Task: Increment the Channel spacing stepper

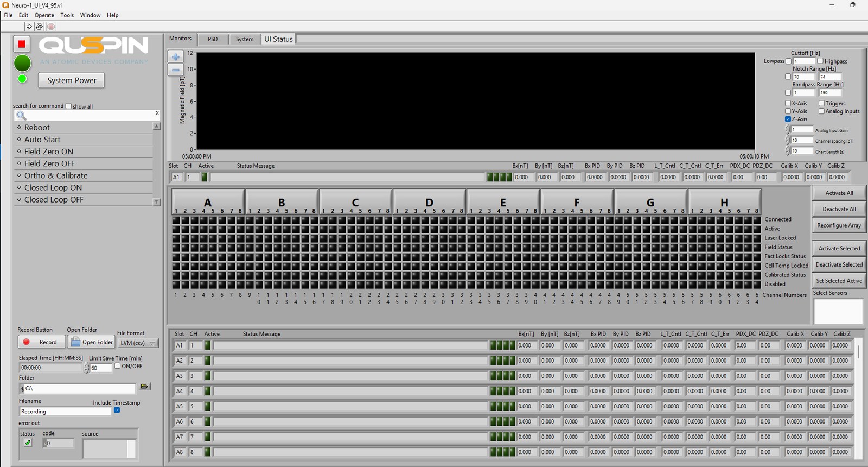Action: (788, 138)
